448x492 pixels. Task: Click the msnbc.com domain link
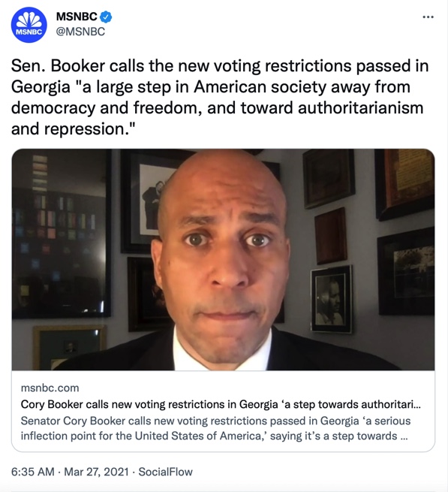[x=50, y=388]
